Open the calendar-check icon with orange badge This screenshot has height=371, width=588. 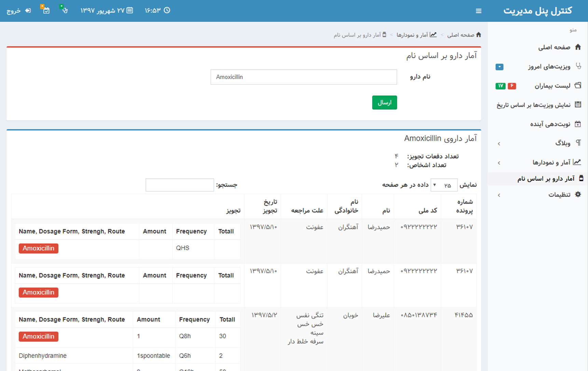[x=46, y=11]
